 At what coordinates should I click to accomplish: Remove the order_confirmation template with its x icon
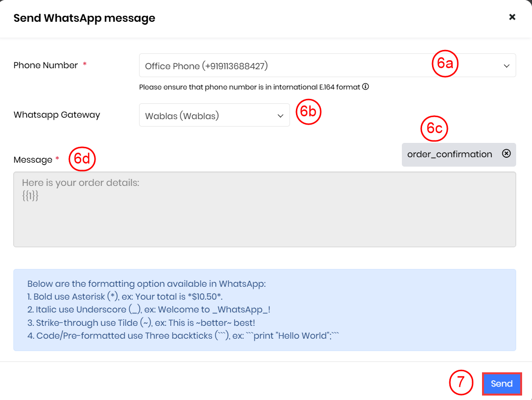point(506,154)
